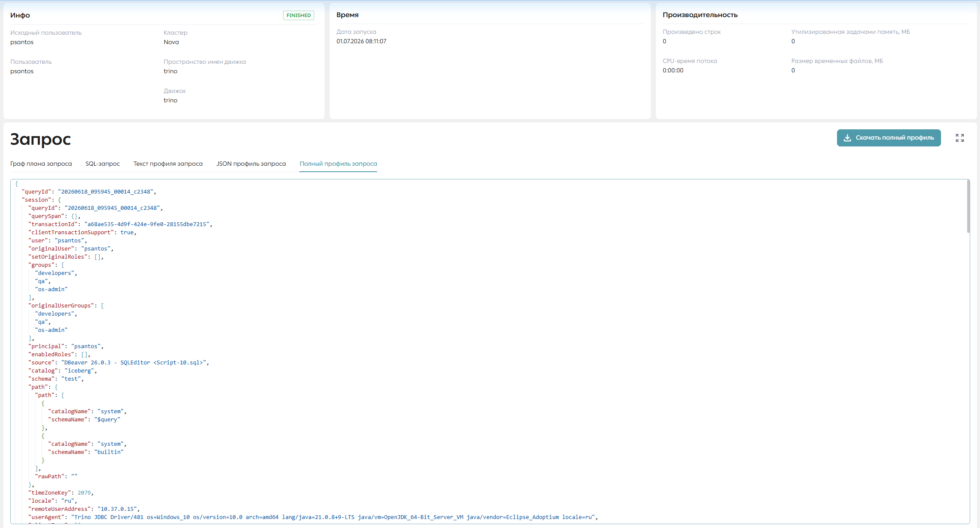Open Текст профиля запроса tab
This screenshot has height=528, width=980.
(x=168, y=164)
